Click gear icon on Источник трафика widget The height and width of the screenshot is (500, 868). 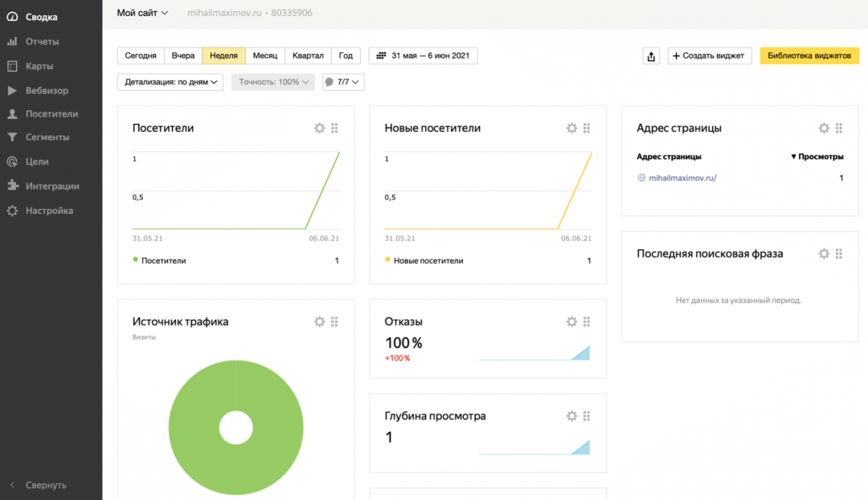[x=319, y=322]
